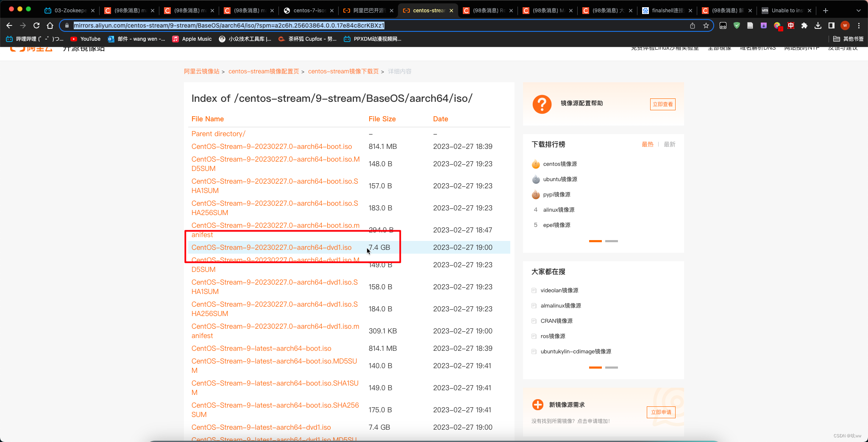Screen dimensions: 868x442
Task: Click the 立即查看 help button
Action: 662,104
